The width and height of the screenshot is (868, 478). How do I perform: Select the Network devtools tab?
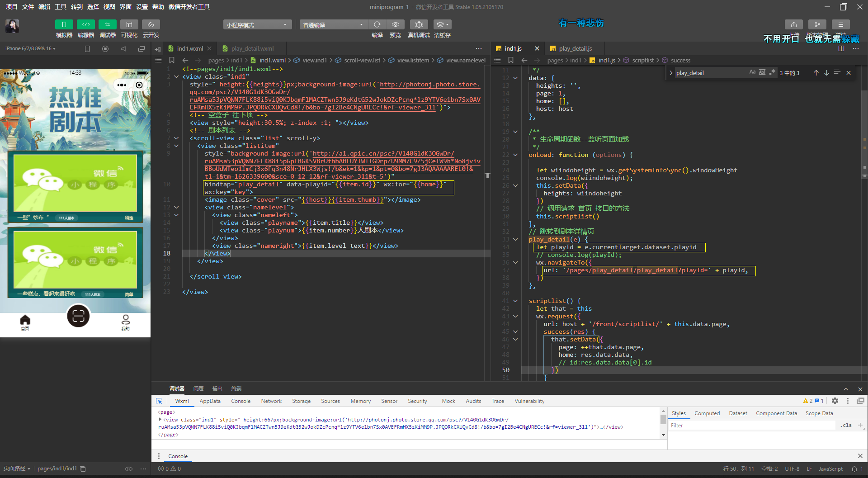coord(271,401)
